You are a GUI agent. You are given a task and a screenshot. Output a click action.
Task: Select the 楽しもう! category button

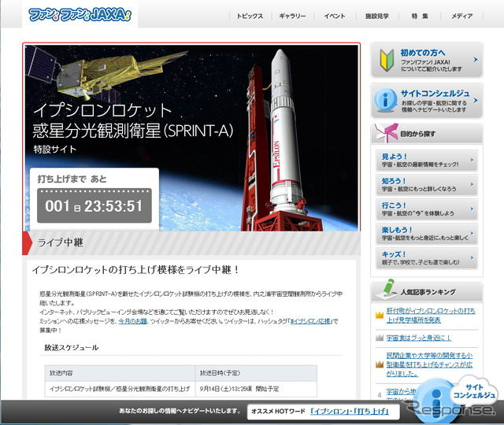427,234
